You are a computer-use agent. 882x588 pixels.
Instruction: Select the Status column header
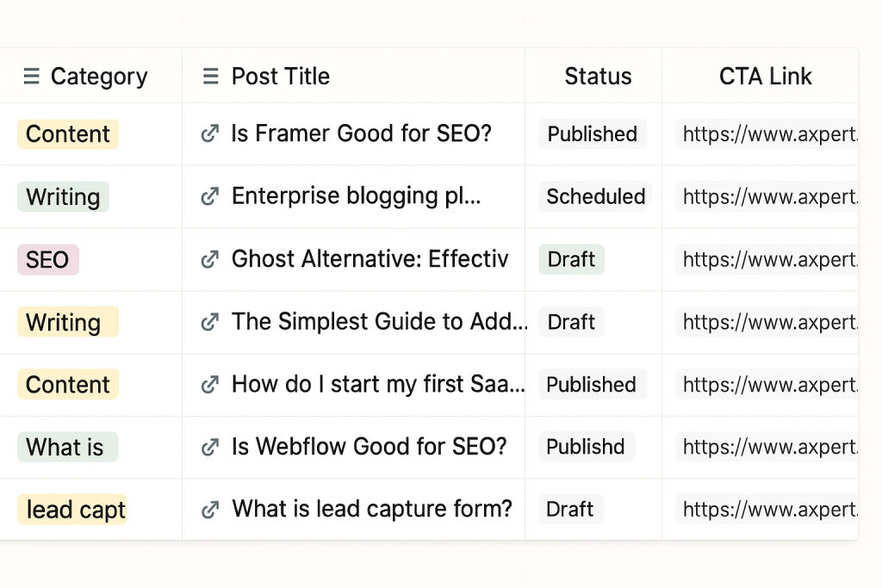coord(598,76)
